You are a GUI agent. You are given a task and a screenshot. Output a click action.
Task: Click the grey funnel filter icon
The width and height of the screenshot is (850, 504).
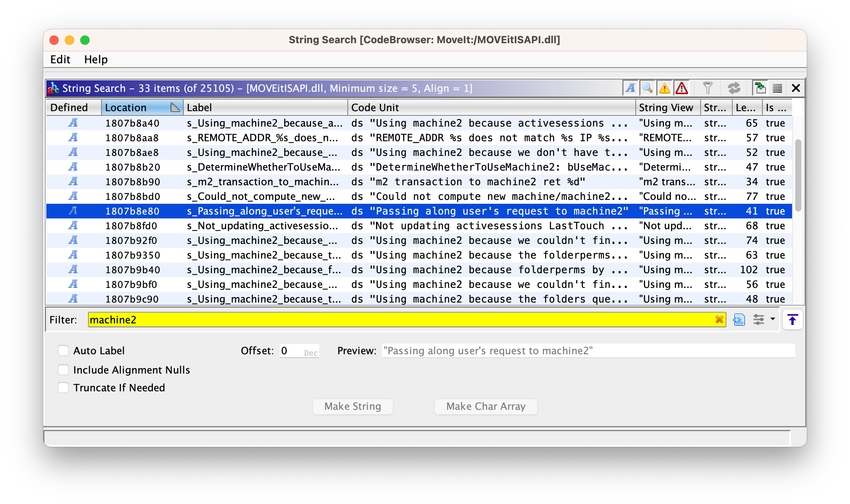point(708,88)
